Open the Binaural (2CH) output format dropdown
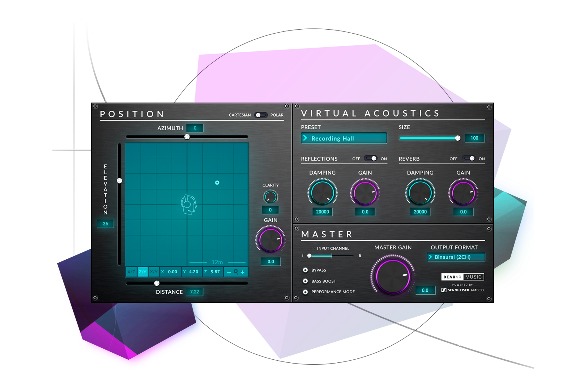 click(x=456, y=257)
